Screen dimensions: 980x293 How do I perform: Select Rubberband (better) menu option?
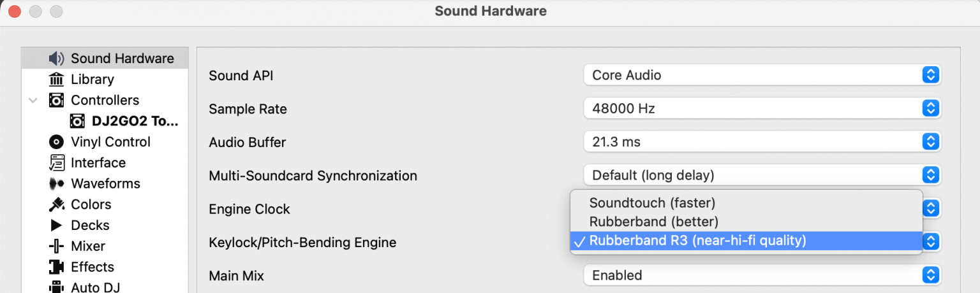[653, 222]
